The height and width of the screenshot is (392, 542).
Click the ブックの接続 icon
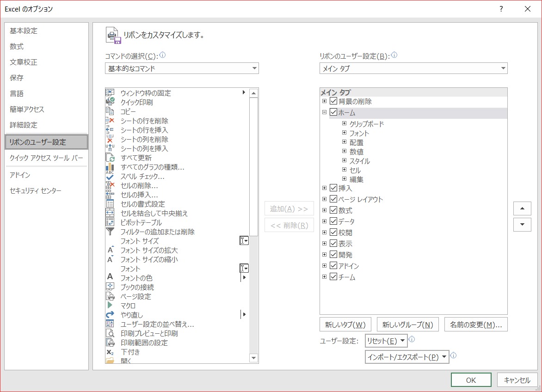(x=110, y=287)
